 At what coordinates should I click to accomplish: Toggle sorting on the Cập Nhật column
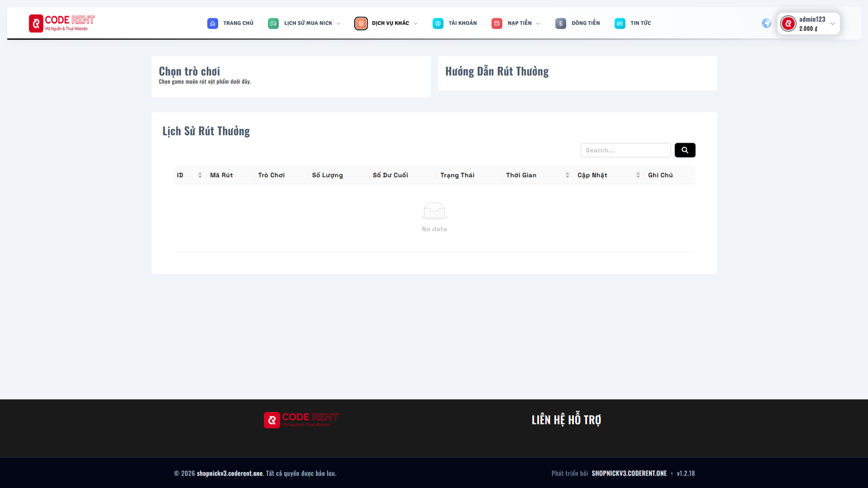click(637, 175)
